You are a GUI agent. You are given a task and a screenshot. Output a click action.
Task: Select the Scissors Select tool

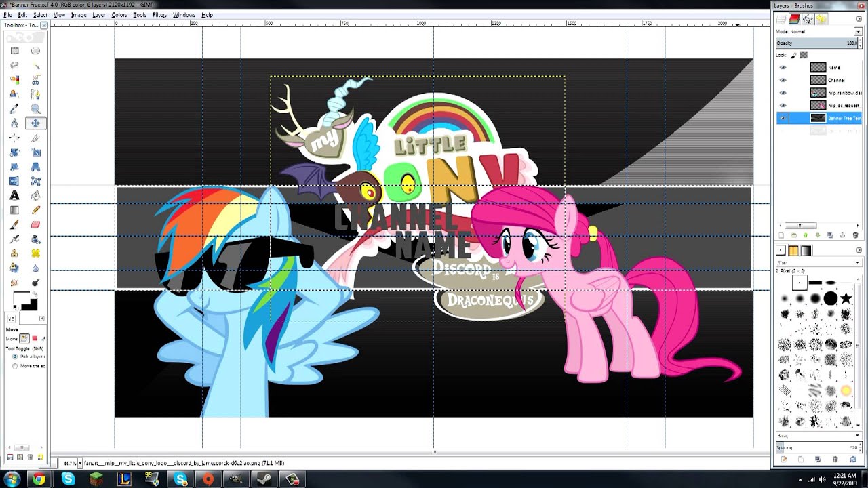click(35, 79)
